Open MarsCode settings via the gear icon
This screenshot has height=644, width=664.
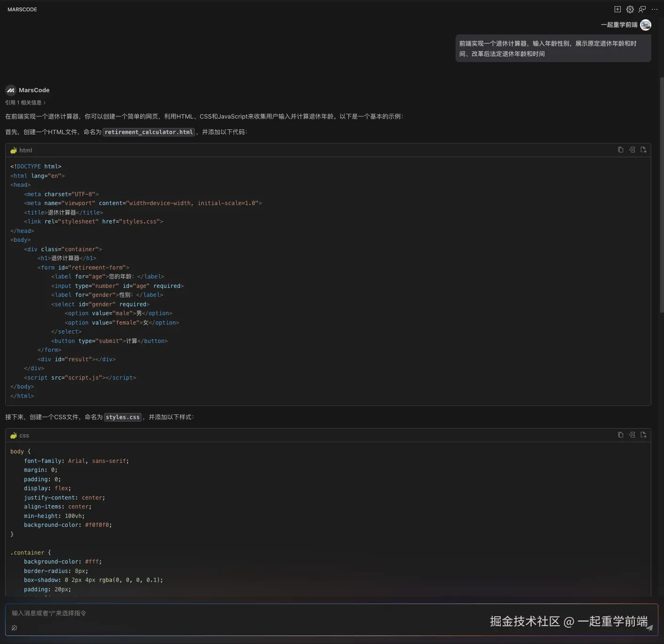point(630,9)
